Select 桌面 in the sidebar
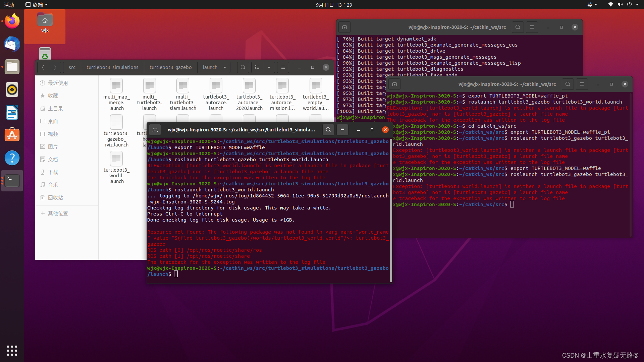Screen dimensions: 644x362 pyautogui.click(x=67, y=121)
